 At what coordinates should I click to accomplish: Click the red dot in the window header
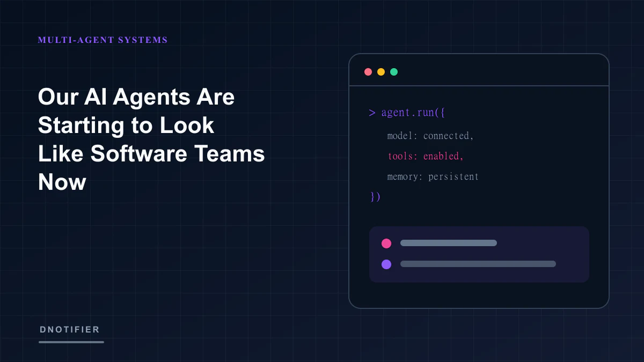(368, 72)
